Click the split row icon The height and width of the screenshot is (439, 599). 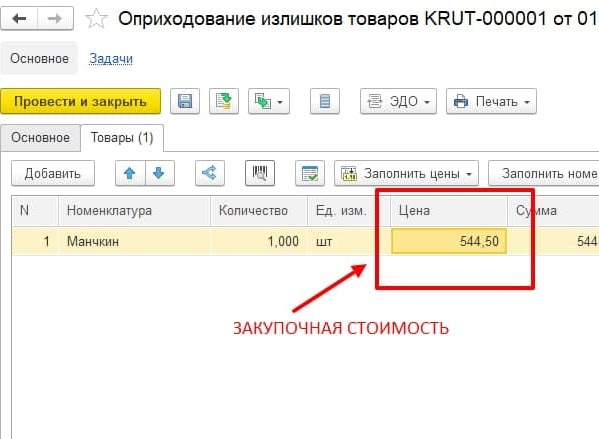click(x=210, y=173)
